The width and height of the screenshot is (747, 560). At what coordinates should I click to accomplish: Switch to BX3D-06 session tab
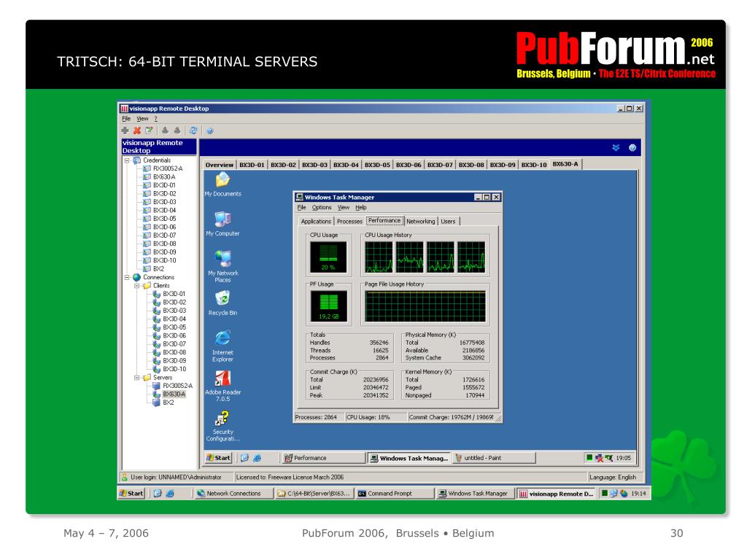409,165
